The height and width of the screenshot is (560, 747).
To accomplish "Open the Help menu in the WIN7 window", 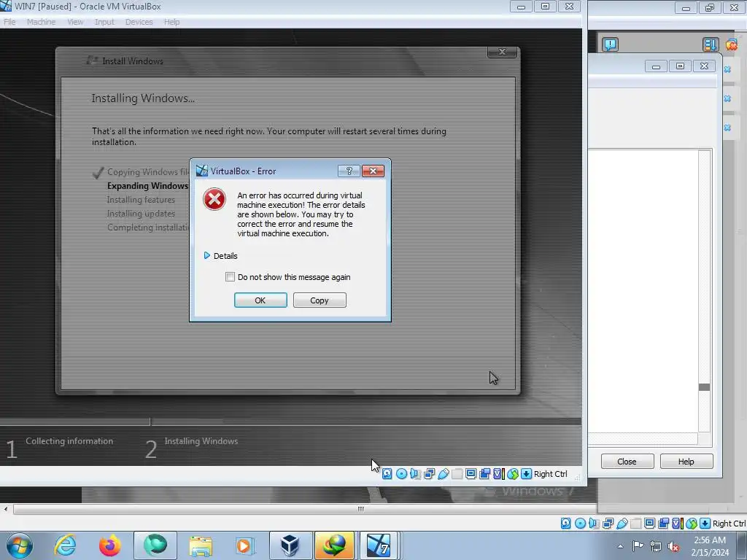I will [172, 22].
